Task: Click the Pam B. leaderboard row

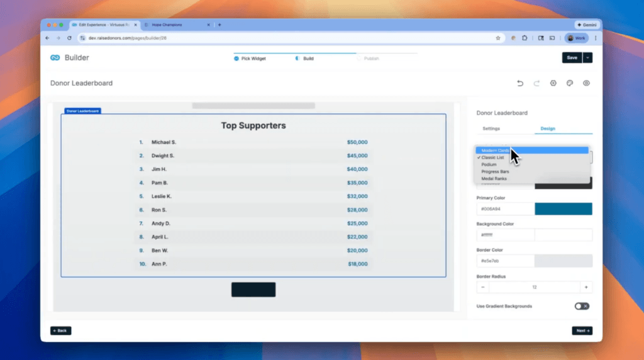Action: [253, 183]
